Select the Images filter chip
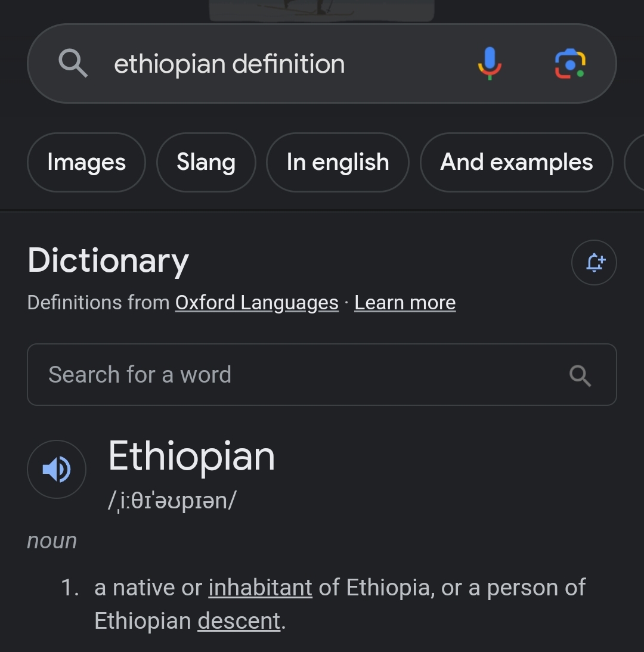Viewport: 644px width, 652px height. [86, 162]
